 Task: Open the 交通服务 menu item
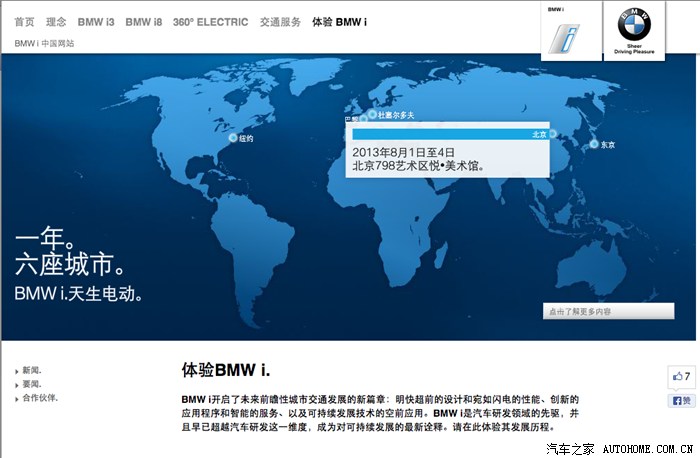point(280,21)
